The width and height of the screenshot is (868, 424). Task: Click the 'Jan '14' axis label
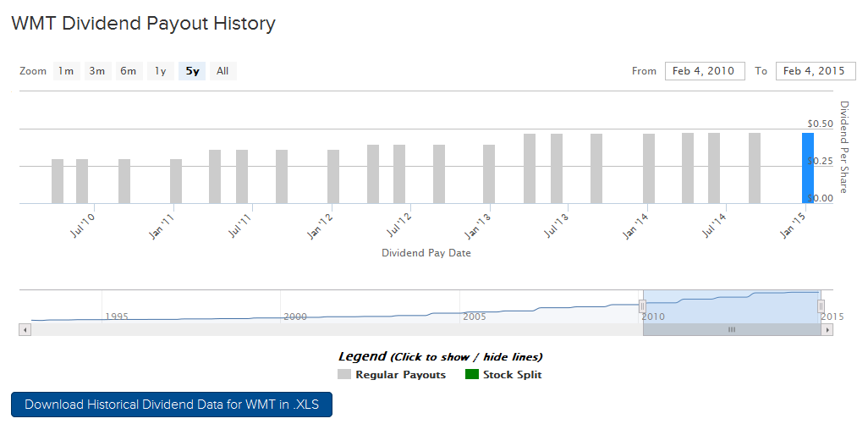pyautogui.click(x=635, y=226)
